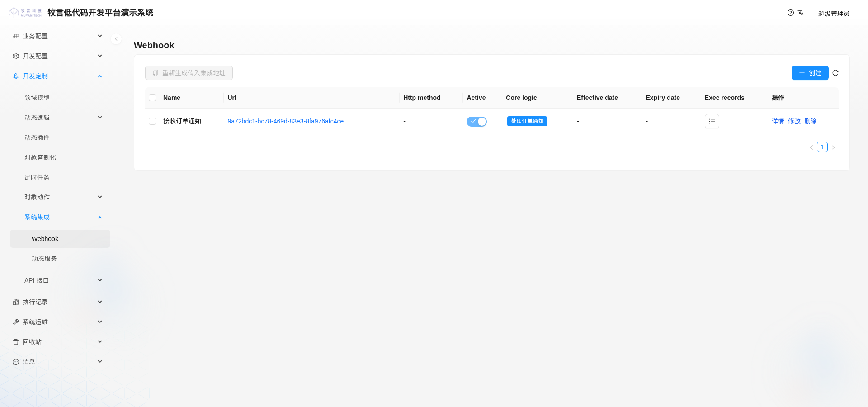Click the 开发配置 gear icon
Screen dimensions: 868x407
tap(16, 56)
